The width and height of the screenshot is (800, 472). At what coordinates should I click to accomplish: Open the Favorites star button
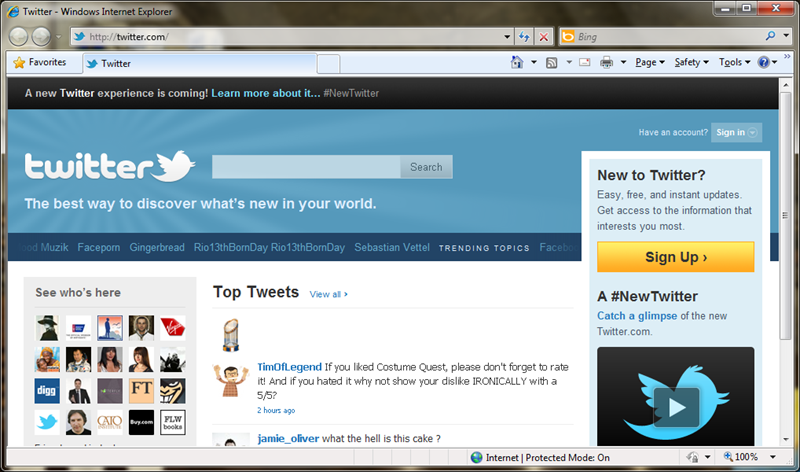coord(40,62)
